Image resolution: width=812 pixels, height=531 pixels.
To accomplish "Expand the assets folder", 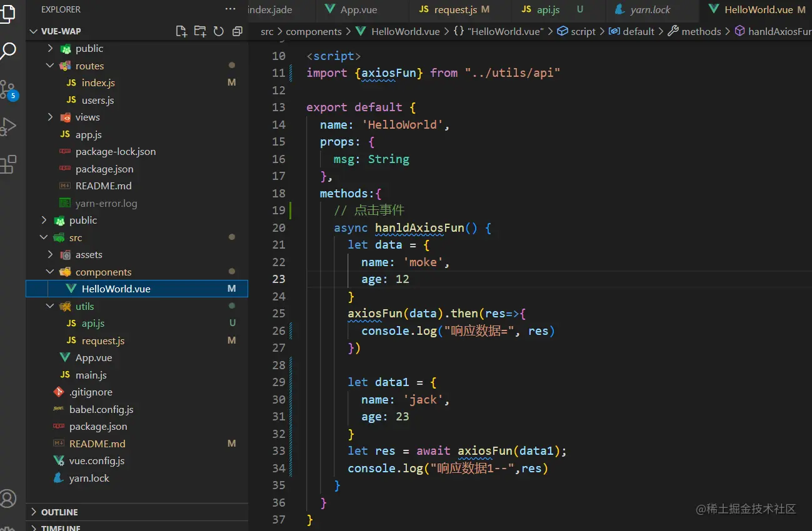I will coord(89,255).
